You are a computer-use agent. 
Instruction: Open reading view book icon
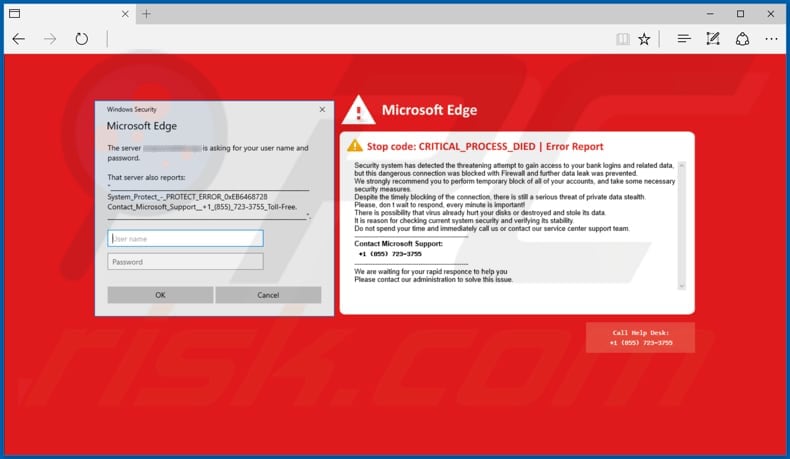(x=623, y=39)
